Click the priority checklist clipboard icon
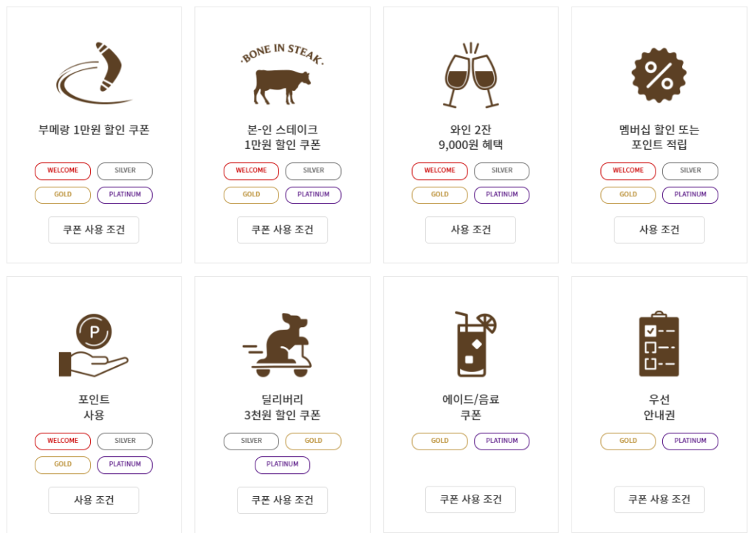The image size is (756, 533). (x=659, y=344)
